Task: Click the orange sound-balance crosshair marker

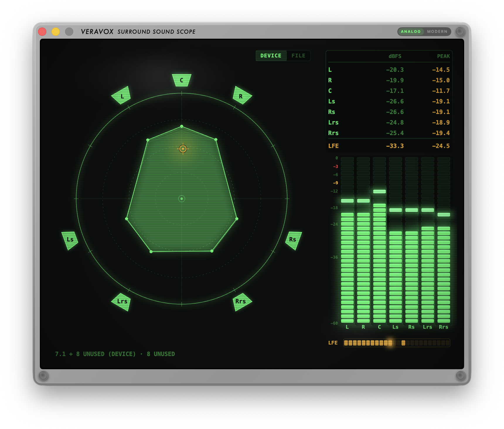Action: click(x=183, y=149)
